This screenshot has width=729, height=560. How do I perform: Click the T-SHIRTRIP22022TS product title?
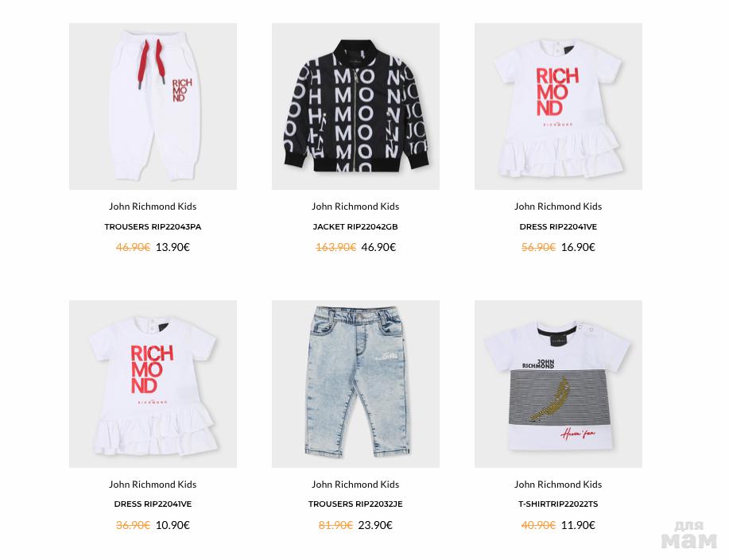558,504
